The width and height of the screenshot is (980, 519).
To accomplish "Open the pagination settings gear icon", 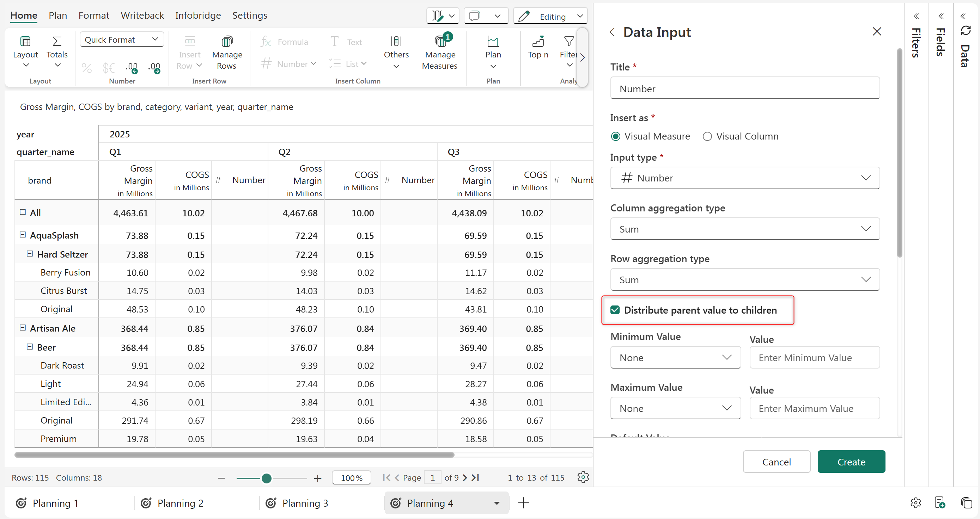I will tap(583, 477).
